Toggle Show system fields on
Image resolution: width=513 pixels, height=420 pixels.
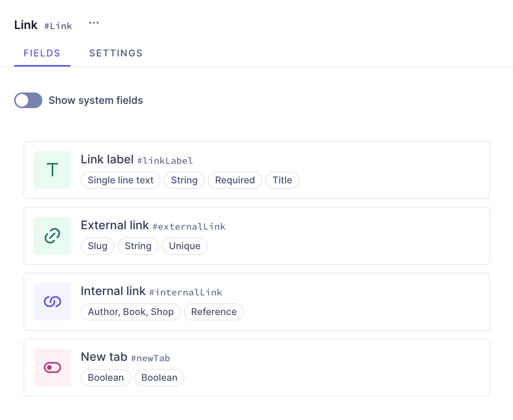click(x=28, y=100)
